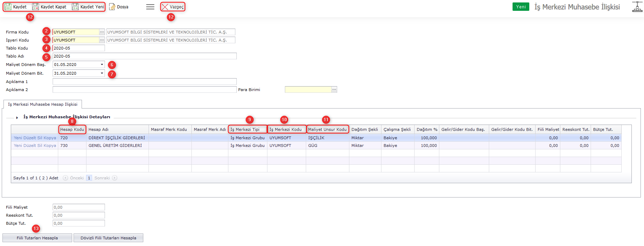Viewport: 644px width, 246px height.
Task: Sort by the Hesap Kodu column header
Action: tap(72, 129)
